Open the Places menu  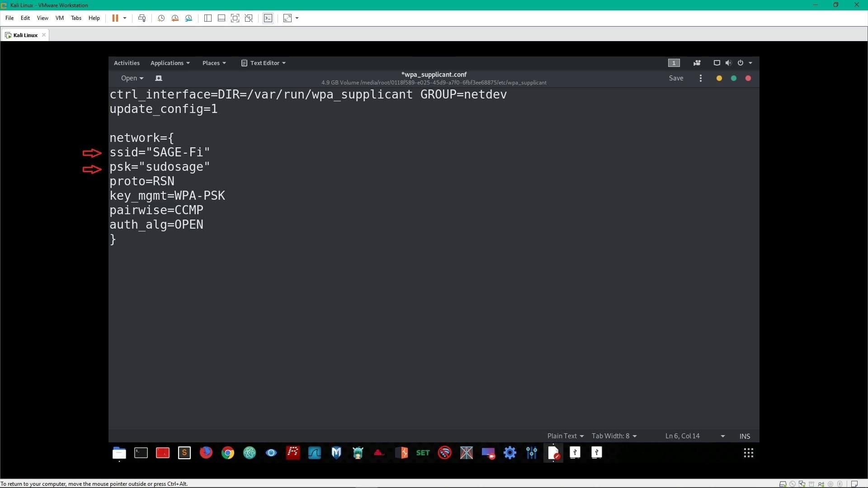[214, 63]
